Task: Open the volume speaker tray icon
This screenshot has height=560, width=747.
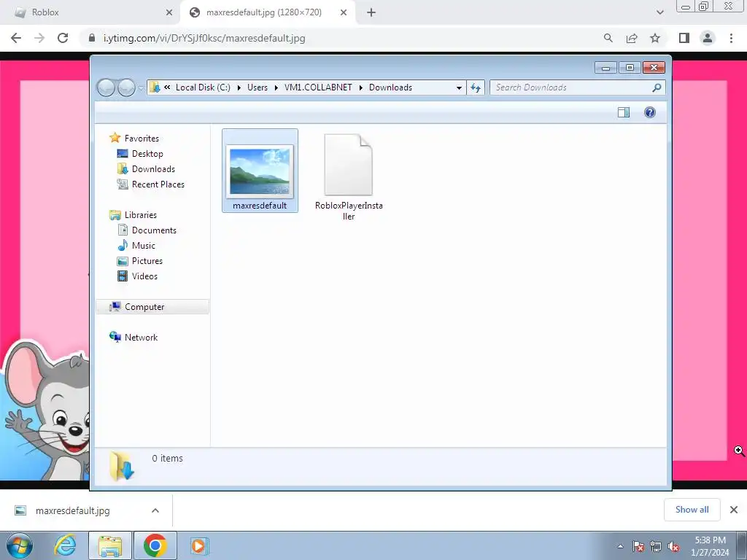Action: 673,547
